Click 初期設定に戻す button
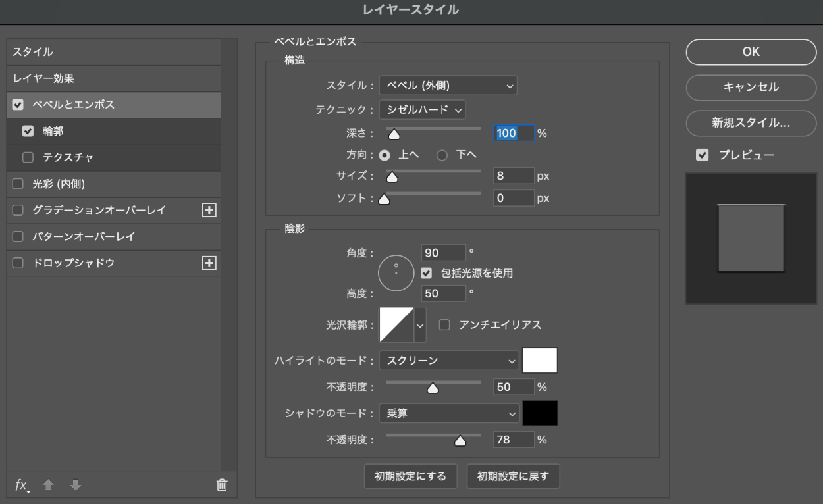This screenshot has height=504, width=823. [x=513, y=476]
